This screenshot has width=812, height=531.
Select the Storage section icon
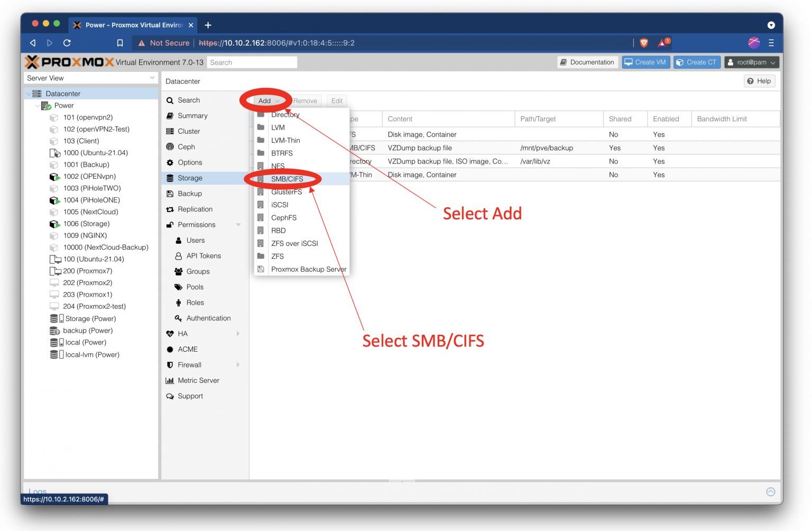(170, 178)
